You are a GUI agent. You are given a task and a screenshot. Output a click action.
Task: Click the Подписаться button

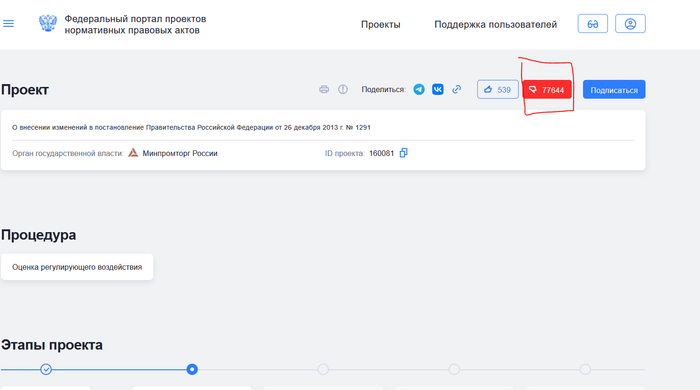pyautogui.click(x=614, y=90)
